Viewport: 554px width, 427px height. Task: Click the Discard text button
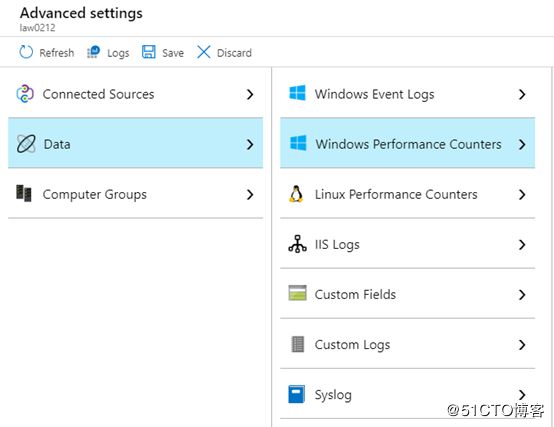click(234, 53)
